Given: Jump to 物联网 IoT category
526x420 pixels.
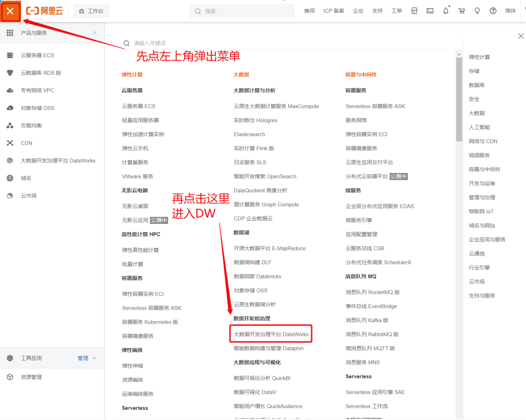Looking at the screenshot, I should pyautogui.click(x=481, y=212).
